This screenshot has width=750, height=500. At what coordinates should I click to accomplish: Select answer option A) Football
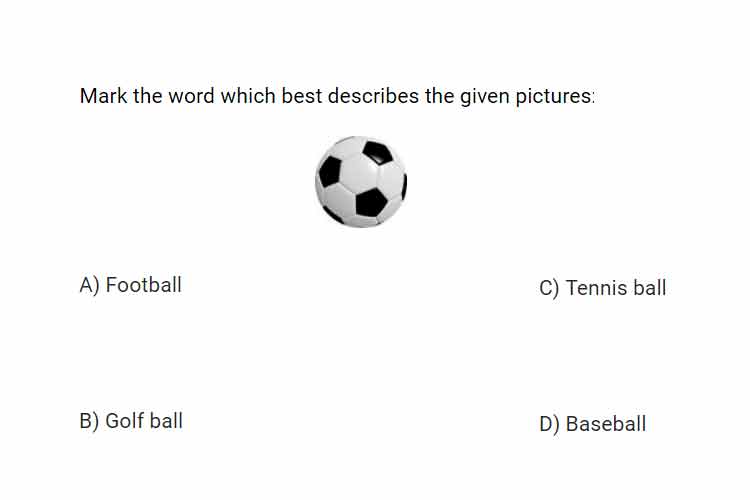(x=131, y=285)
